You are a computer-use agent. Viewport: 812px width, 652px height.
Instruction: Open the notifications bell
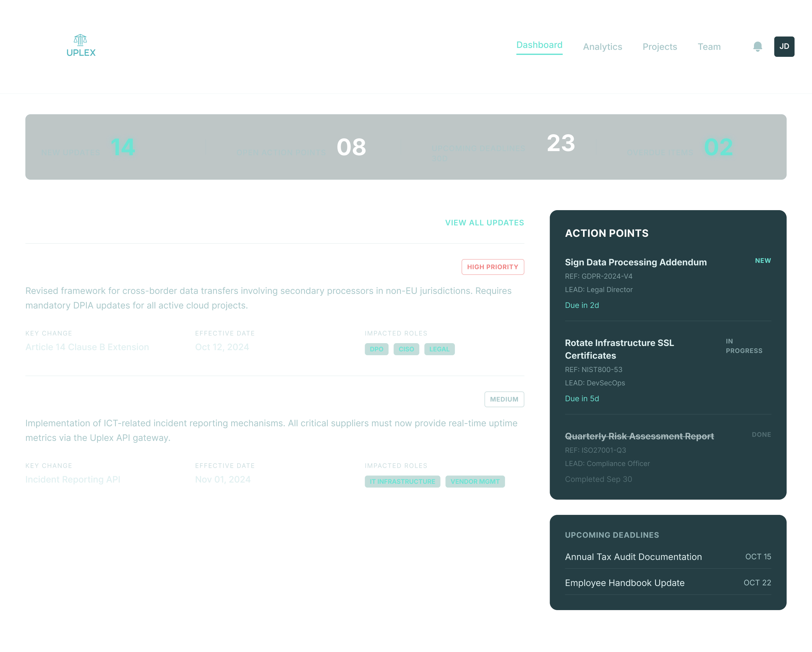(757, 46)
